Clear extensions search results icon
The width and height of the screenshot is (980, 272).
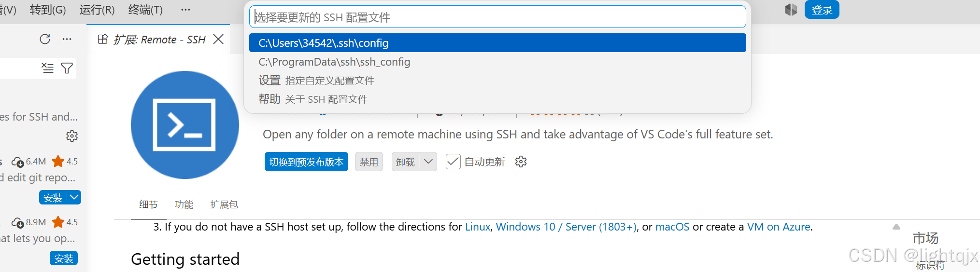(47, 68)
